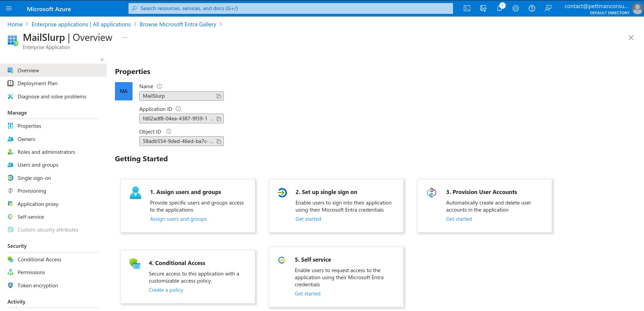The height and width of the screenshot is (311, 644).
Task: Open the Help question mark icon
Action: [x=532, y=8]
